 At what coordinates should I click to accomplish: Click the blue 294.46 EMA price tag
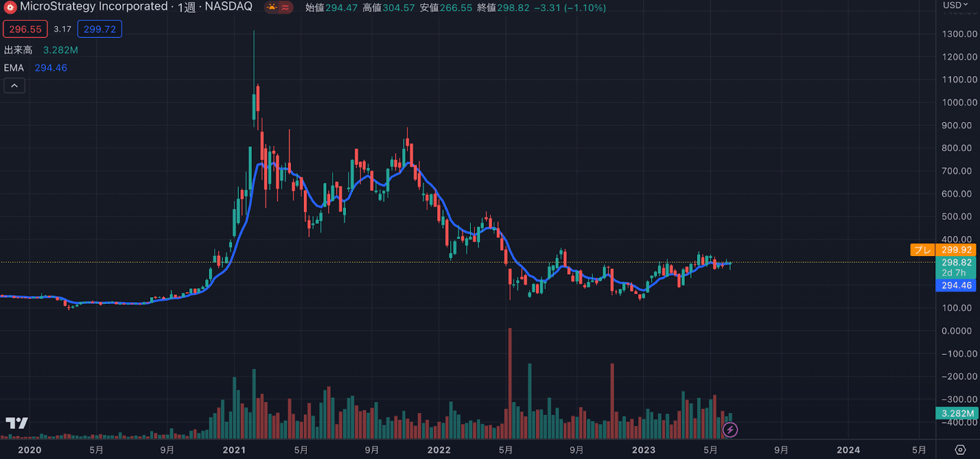956,286
